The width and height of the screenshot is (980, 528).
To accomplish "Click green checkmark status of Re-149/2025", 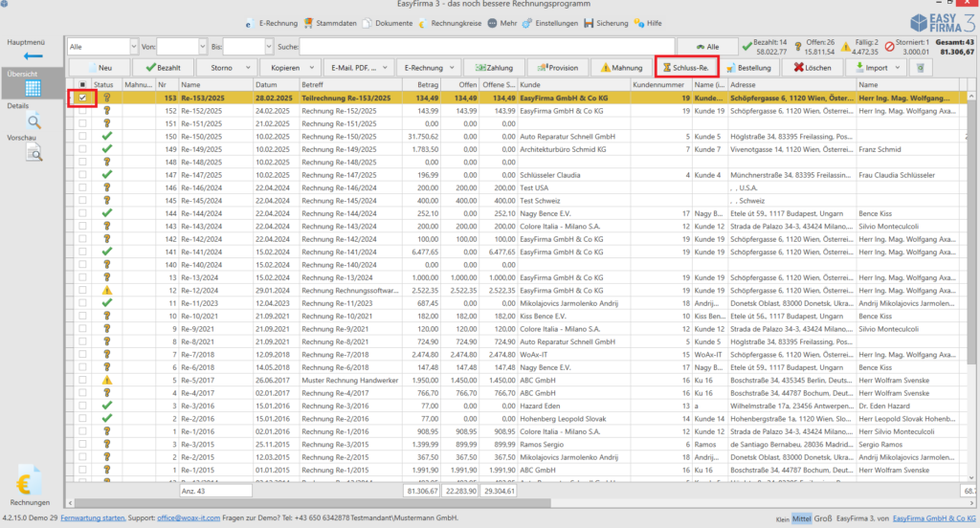I will point(107,148).
